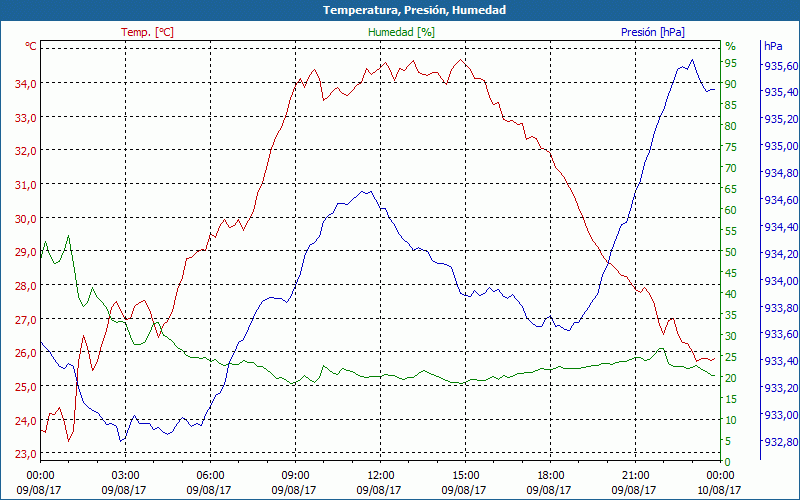Image resolution: width=800 pixels, height=500 pixels.
Task: Click pressure axis value '934,20'
Action: coord(781,254)
